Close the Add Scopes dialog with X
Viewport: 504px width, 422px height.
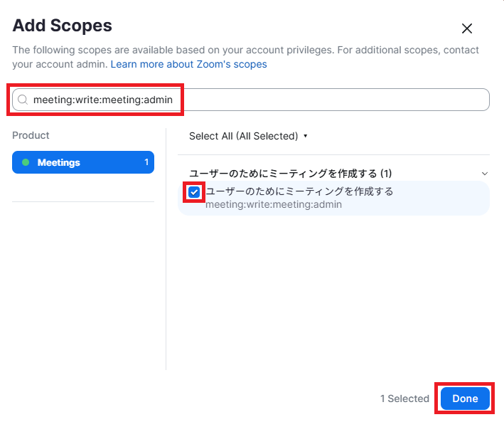(x=467, y=28)
